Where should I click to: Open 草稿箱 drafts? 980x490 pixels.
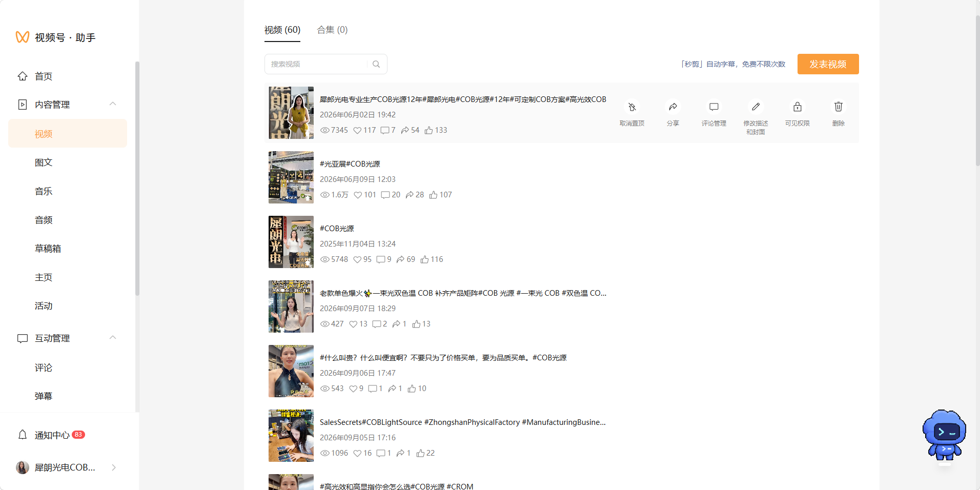coord(48,249)
